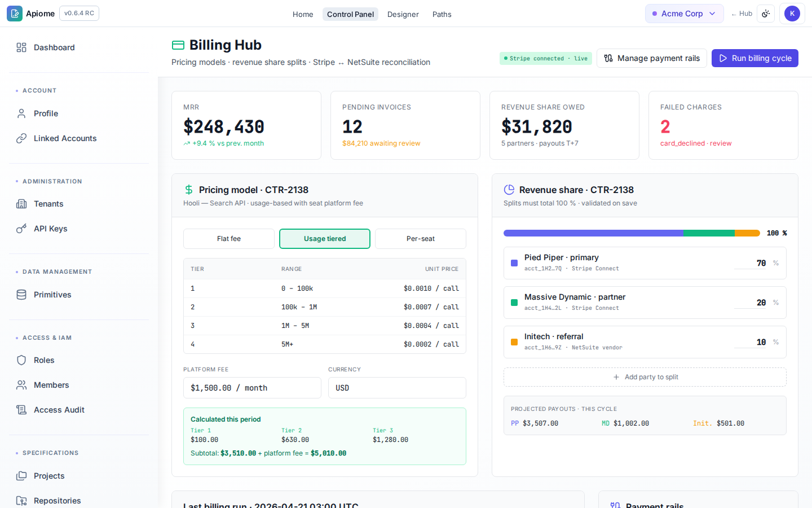This screenshot has width=812, height=508.
Task: Open Roles under Access & IAM
Action: [79, 360]
